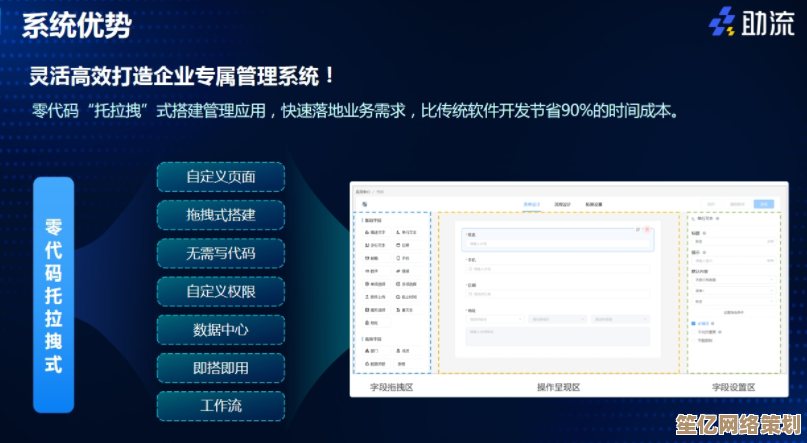Enable the 不允许重复 checkbox

(695, 332)
